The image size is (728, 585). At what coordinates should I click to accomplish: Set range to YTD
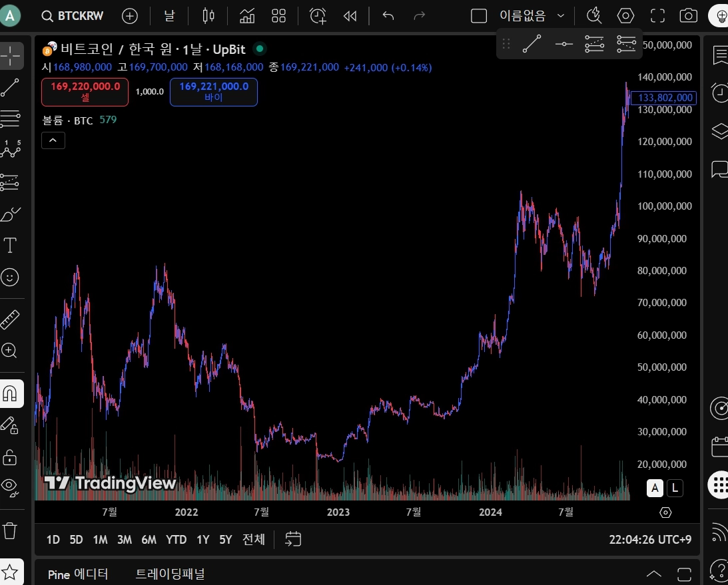point(177,540)
